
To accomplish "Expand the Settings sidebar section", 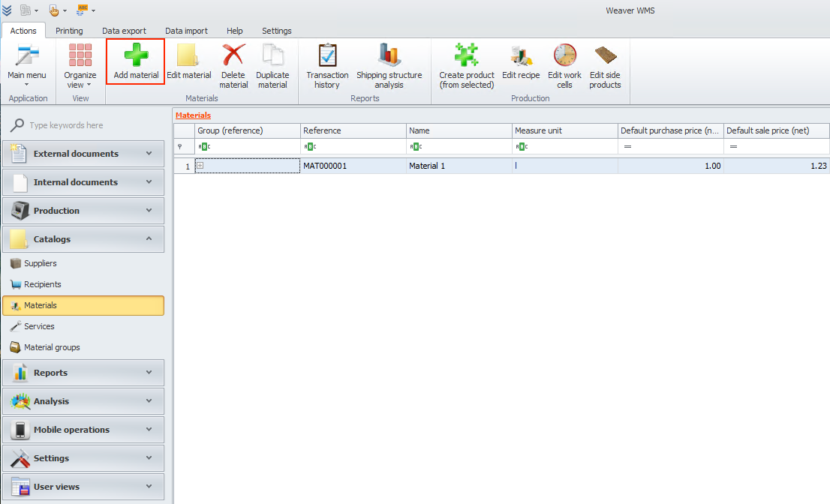I will (83, 458).
